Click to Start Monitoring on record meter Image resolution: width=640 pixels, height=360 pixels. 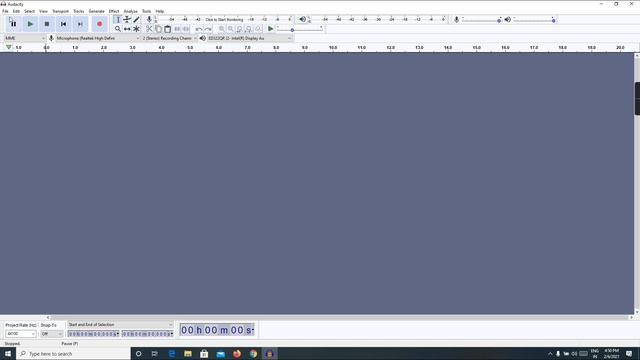point(224,20)
